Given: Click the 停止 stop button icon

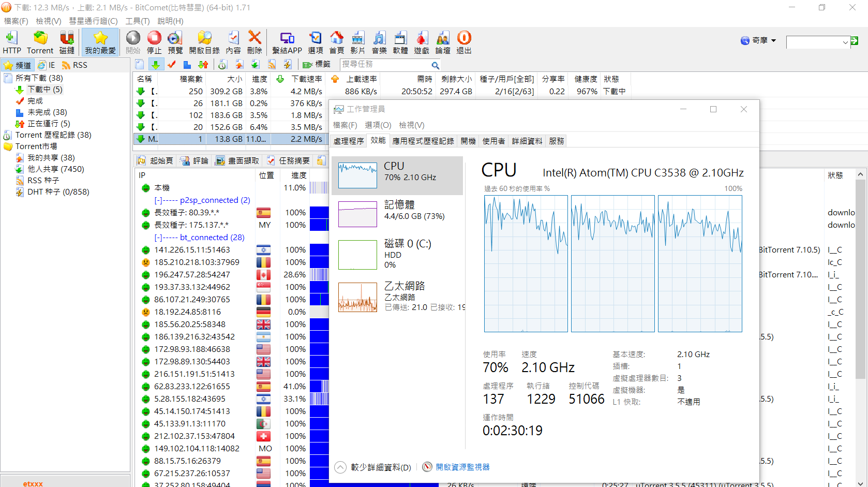Looking at the screenshot, I should [x=154, y=42].
